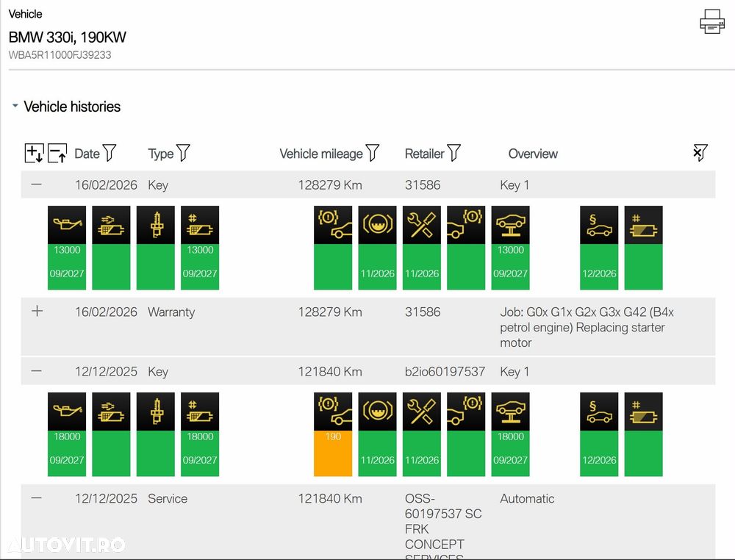Select VIN text WBA5R11000FJ39233
Screen dimensions: 735x560
pyautogui.click(x=60, y=55)
